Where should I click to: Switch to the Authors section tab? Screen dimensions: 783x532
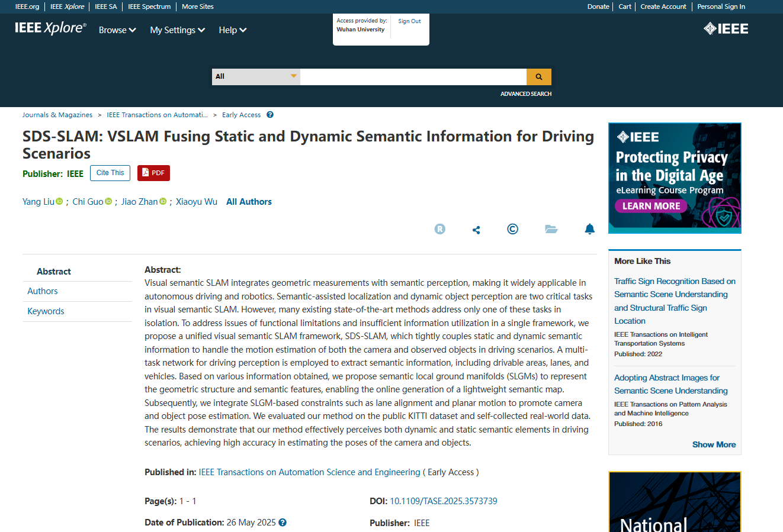click(43, 291)
